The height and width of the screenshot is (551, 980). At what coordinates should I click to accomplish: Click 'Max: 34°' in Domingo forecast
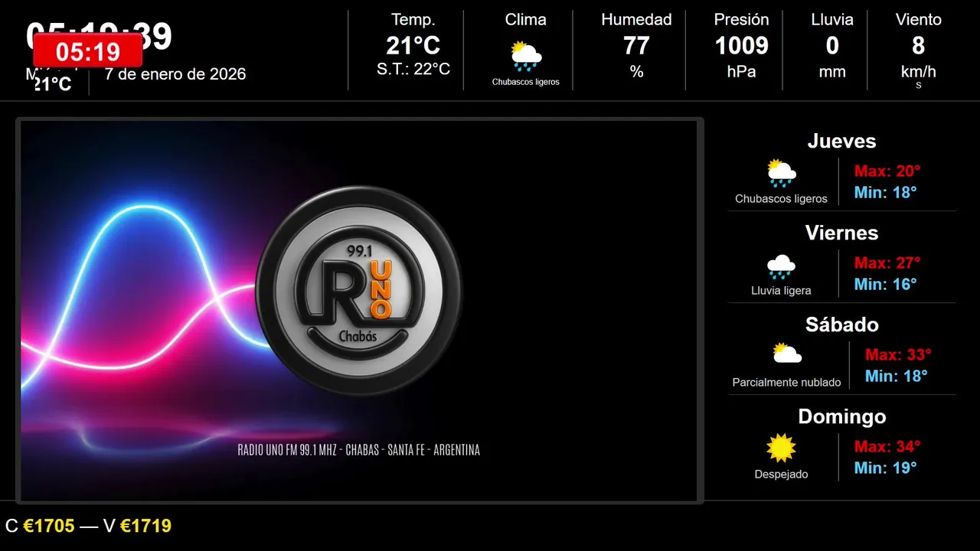(887, 447)
